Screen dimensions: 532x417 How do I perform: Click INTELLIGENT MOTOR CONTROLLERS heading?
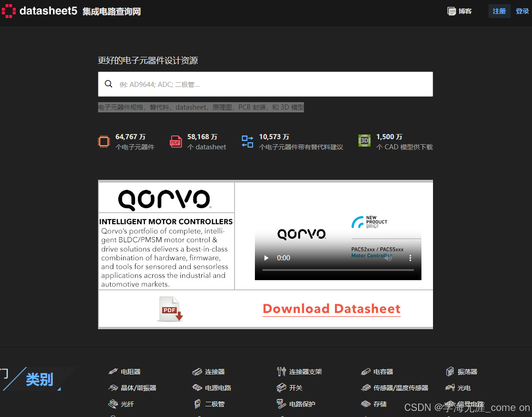pyautogui.click(x=166, y=222)
